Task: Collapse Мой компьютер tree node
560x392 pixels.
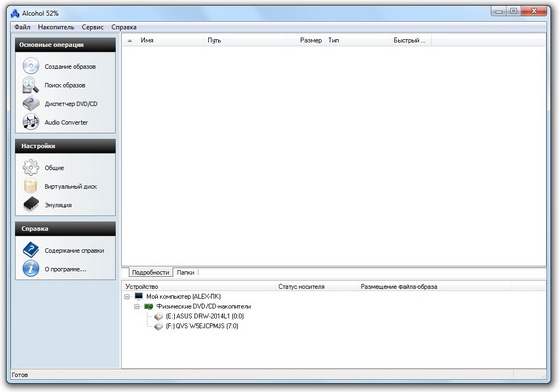Action: [127, 297]
